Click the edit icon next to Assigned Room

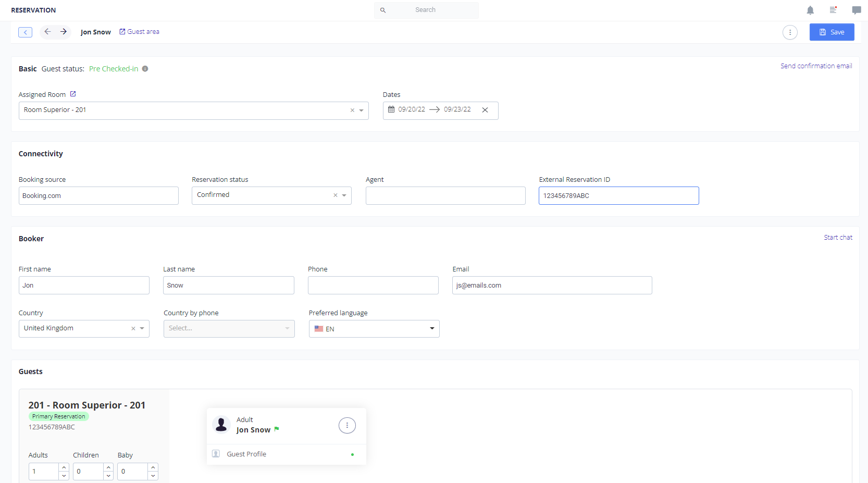tap(73, 94)
